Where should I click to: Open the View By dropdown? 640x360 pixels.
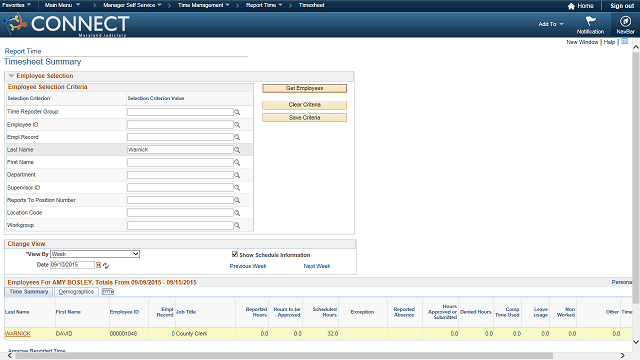coord(95,254)
